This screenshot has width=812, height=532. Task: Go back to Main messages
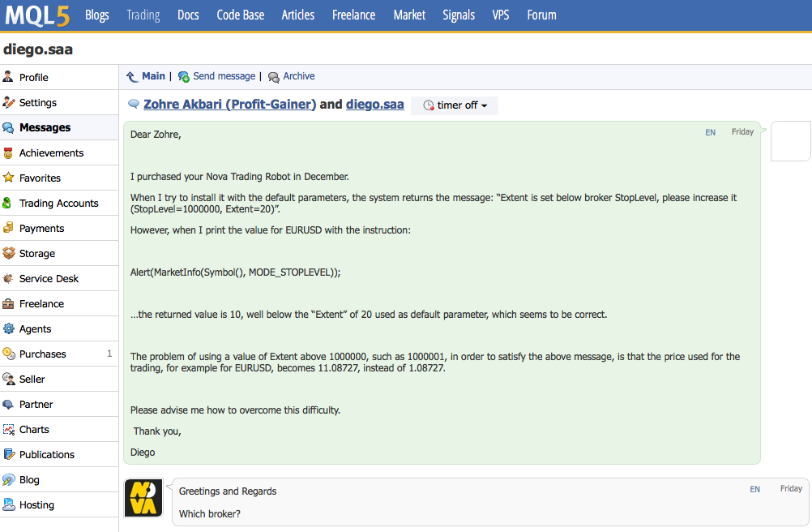click(x=153, y=76)
